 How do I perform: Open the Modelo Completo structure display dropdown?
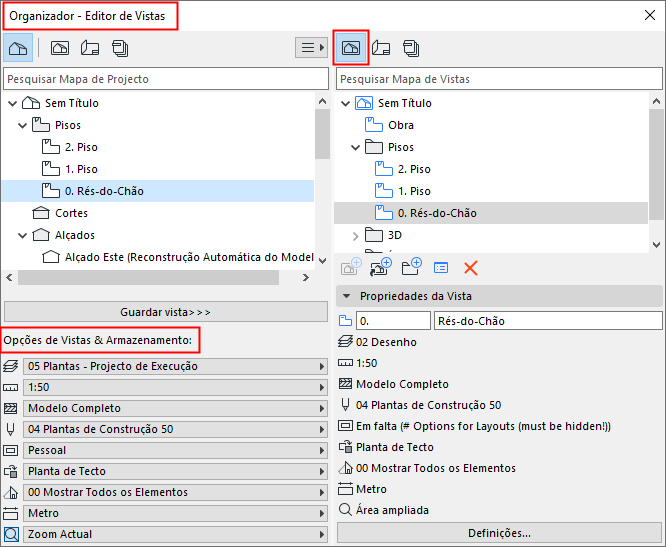(175, 408)
